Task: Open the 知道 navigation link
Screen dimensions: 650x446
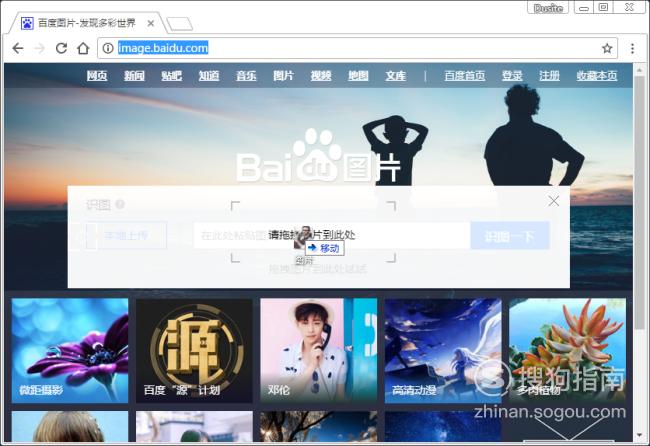Action: 209,75
